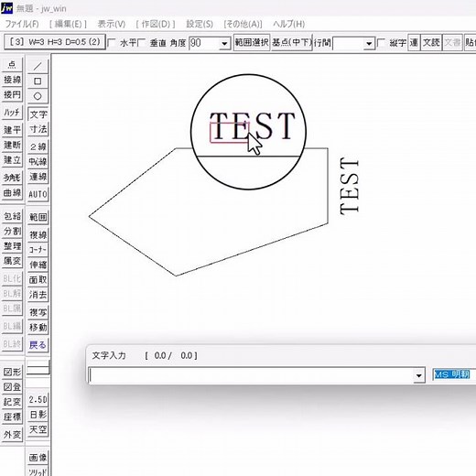Select the rectangle (□) drawing tool
This screenshot has height=476, width=476.
tap(38, 81)
